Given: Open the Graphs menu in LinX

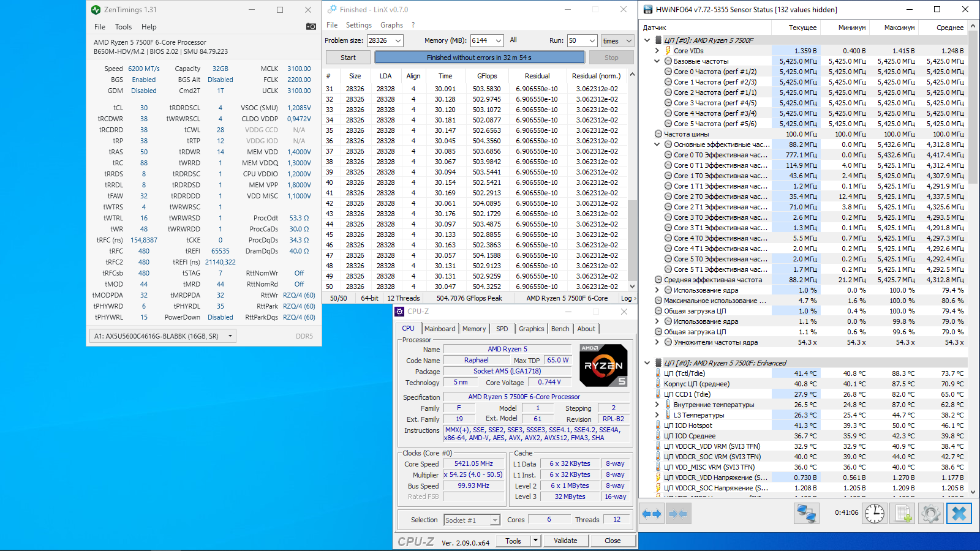Looking at the screenshot, I should click(x=391, y=25).
